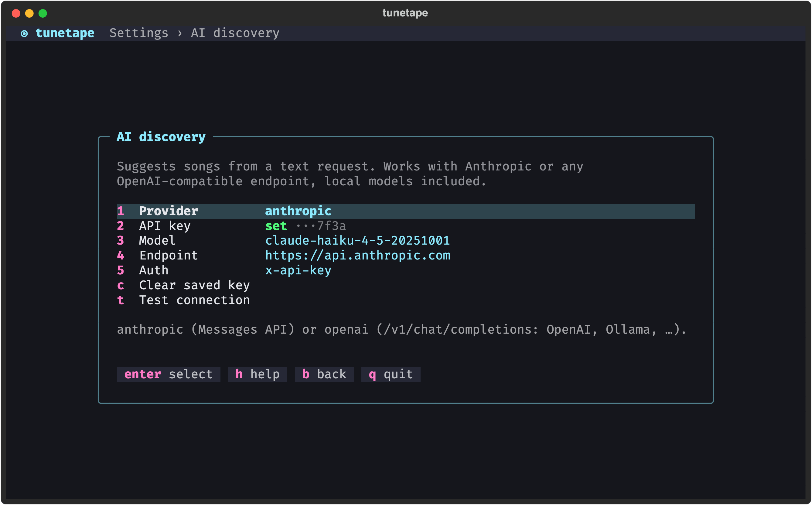Click the 'anthropic' provider value
Image resolution: width=812 pixels, height=505 pixels.
(x=298, y=211)
